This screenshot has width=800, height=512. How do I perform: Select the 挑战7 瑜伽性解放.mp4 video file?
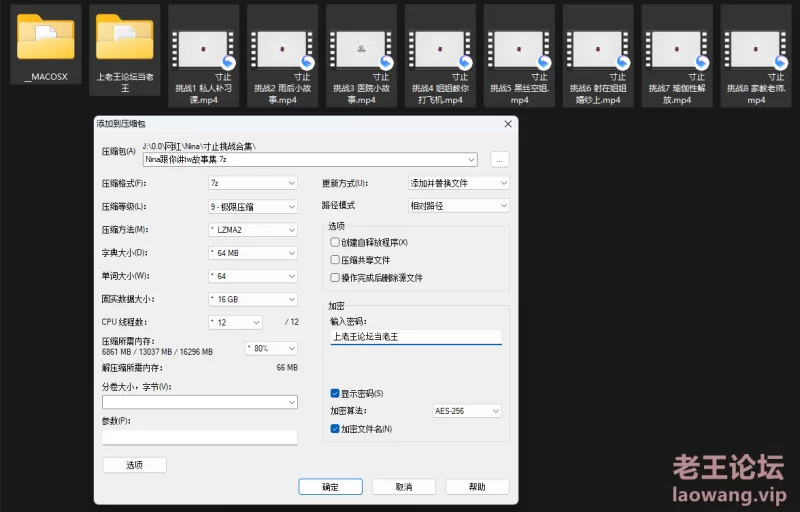point(677,56)
